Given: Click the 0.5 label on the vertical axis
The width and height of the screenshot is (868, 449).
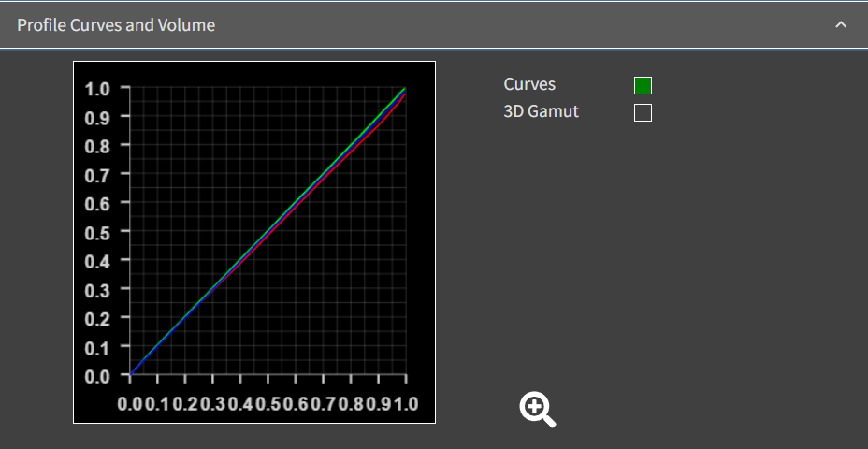Looking at the screenshot, I should (x=97, y=232).
